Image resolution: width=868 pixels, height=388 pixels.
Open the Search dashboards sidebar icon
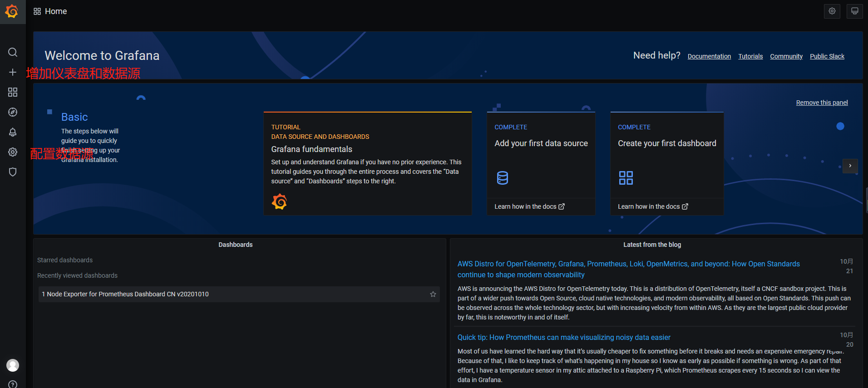[x=13, y=52]
